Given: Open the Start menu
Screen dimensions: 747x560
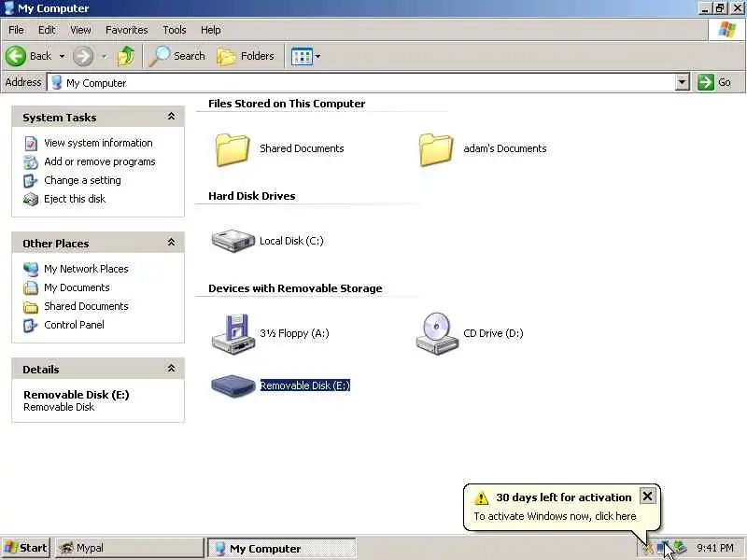Looking at the screenshot, I should [26, 548].
